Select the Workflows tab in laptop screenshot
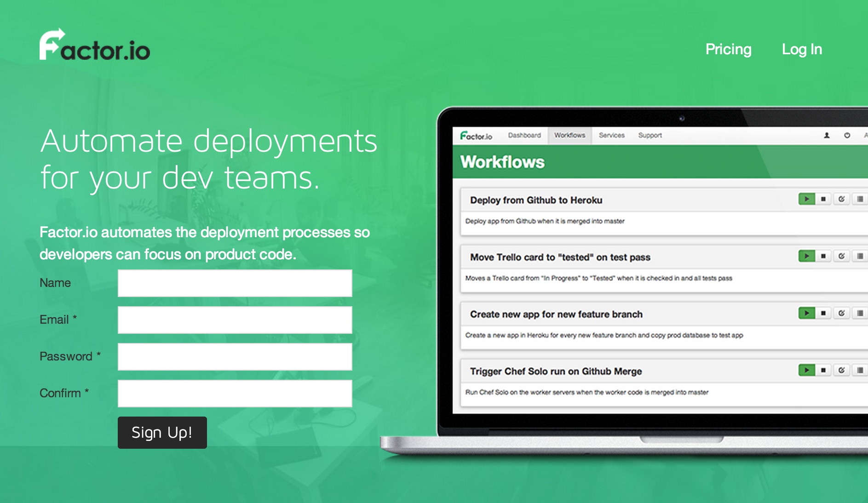Screen dimensions: 868x503 point(569,135)
